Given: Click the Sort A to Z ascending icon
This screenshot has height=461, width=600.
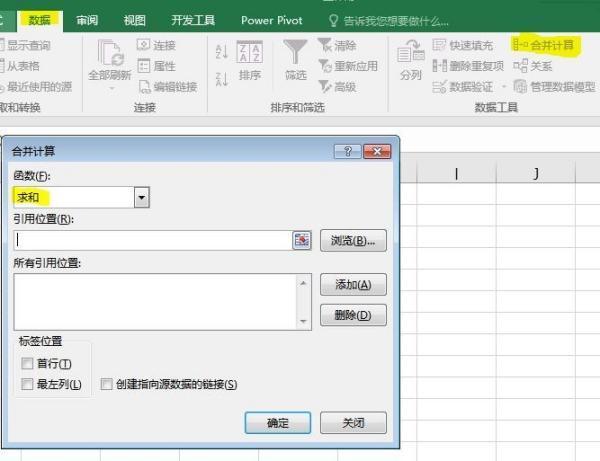Looking at the screenshot, I should [220, 50].
